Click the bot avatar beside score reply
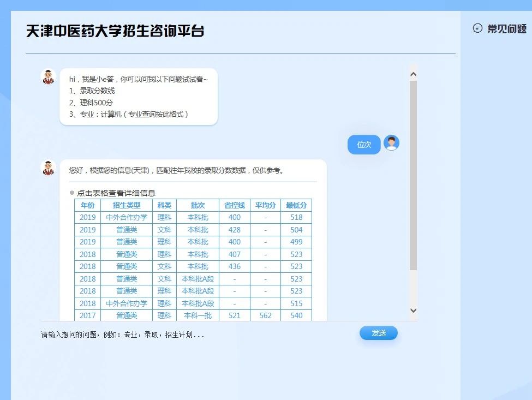532x400 pixels. point(48,168)
